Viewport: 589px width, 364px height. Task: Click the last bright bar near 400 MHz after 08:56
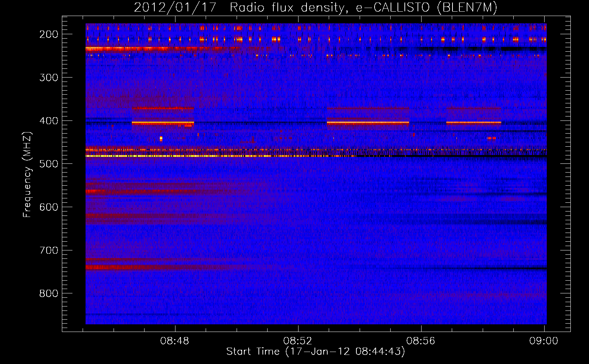pyautogui.click(x=474, y=123)
